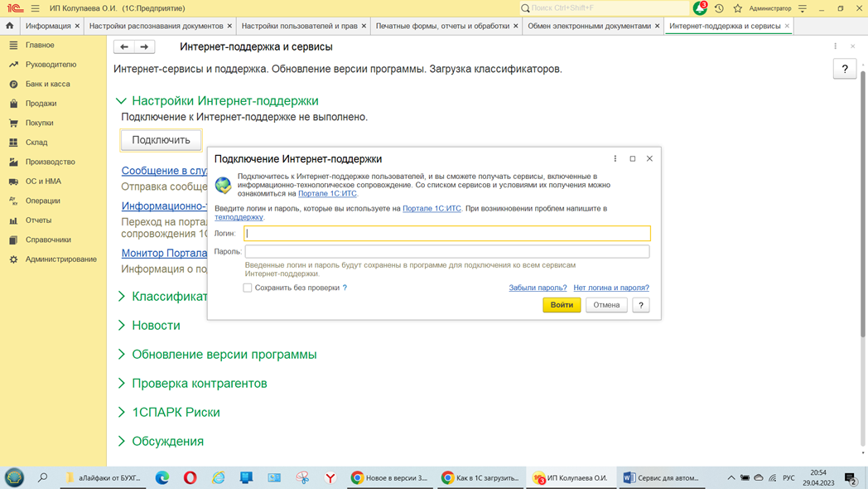Enable Сохранить без проверки checkbox
This screenshot has height=489, width=868.
pos(248,288)
